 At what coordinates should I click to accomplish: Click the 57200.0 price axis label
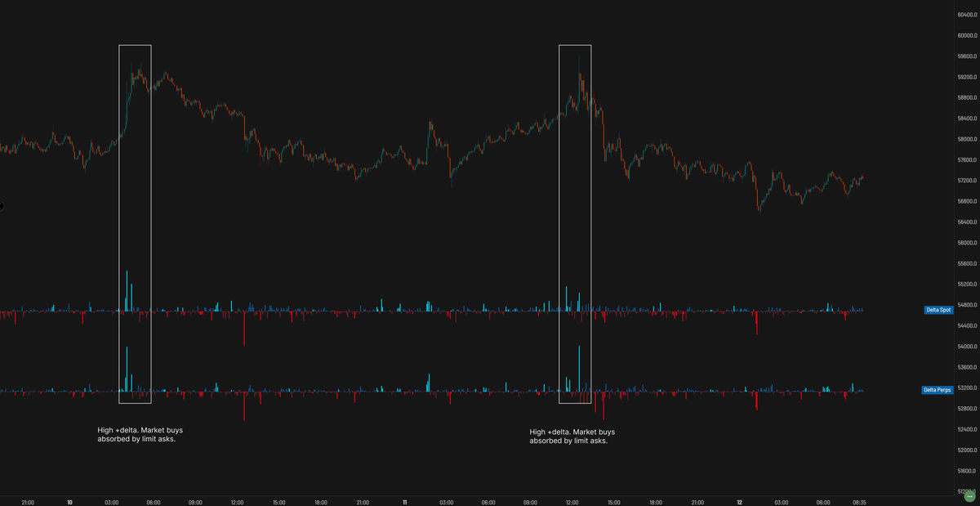click(968, 181)
